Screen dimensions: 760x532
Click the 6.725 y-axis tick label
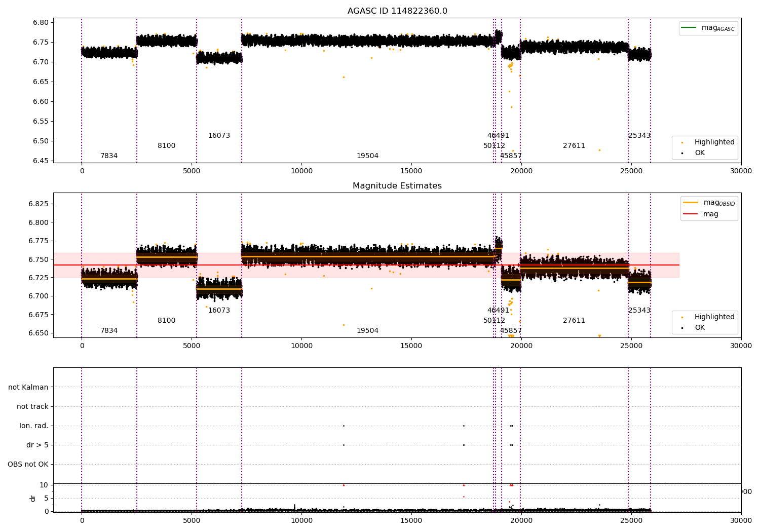point(39,278)
